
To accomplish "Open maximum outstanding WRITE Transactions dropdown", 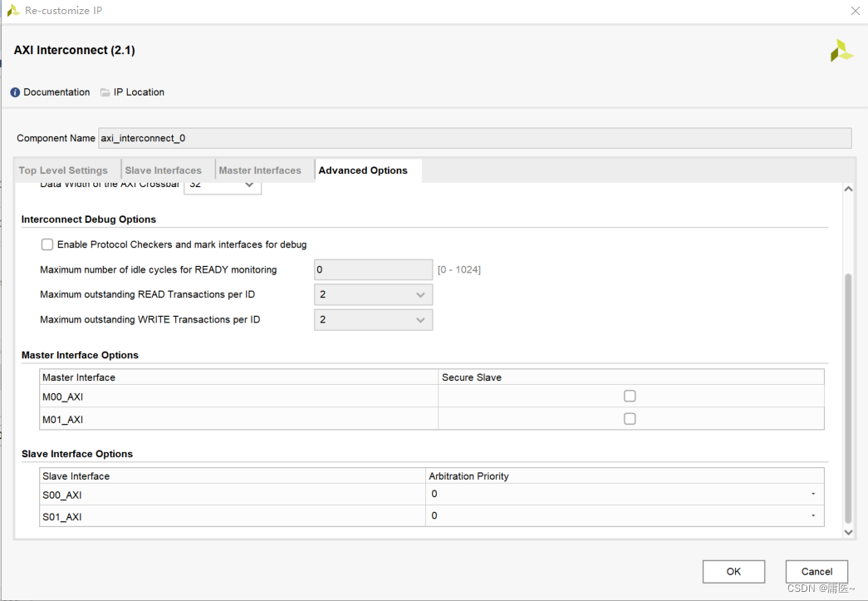I will point(420,320).
